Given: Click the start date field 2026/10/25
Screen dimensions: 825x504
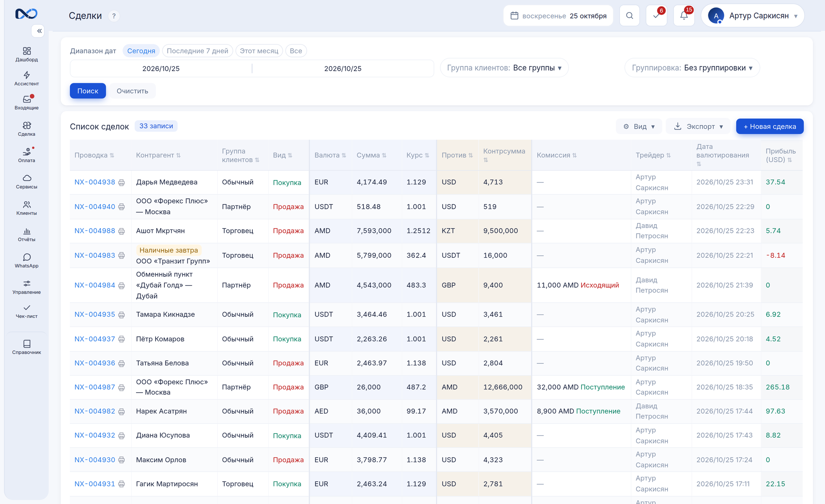Looking at the screenshot, I should (x=161, y=69).
